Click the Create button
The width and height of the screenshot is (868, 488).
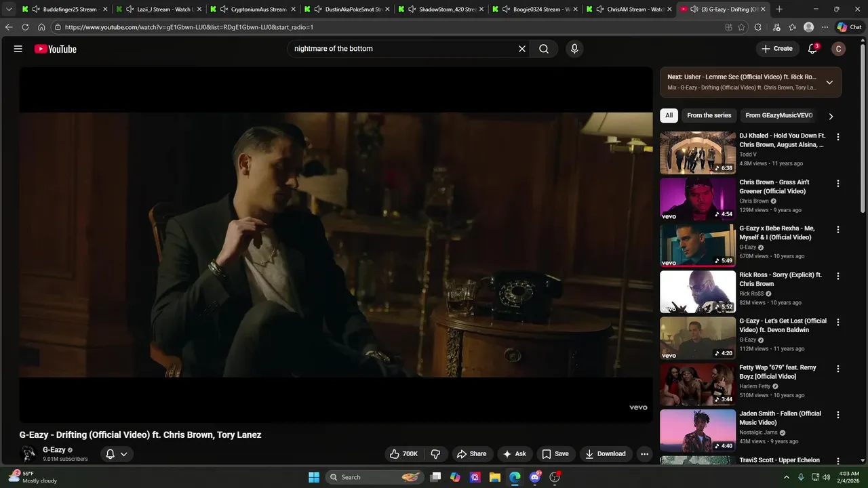pos(776,49)
